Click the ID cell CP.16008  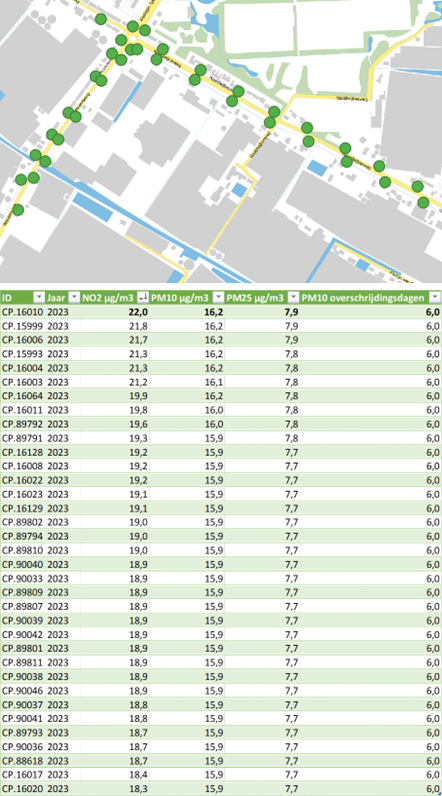[23, 466]
